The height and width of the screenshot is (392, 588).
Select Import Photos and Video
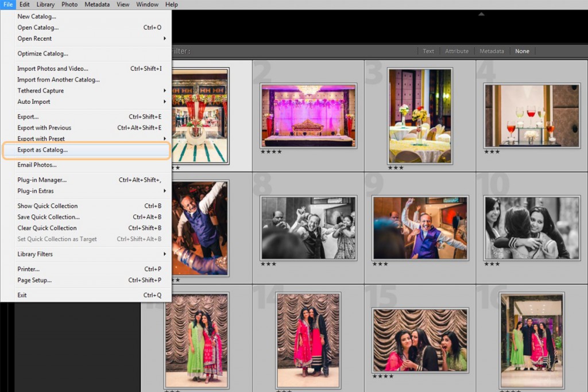tap(53, 69)
